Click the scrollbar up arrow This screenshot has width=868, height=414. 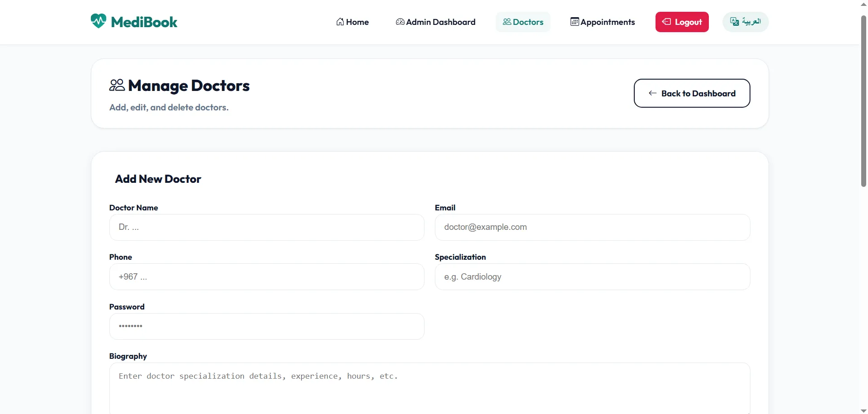point(863,4)
